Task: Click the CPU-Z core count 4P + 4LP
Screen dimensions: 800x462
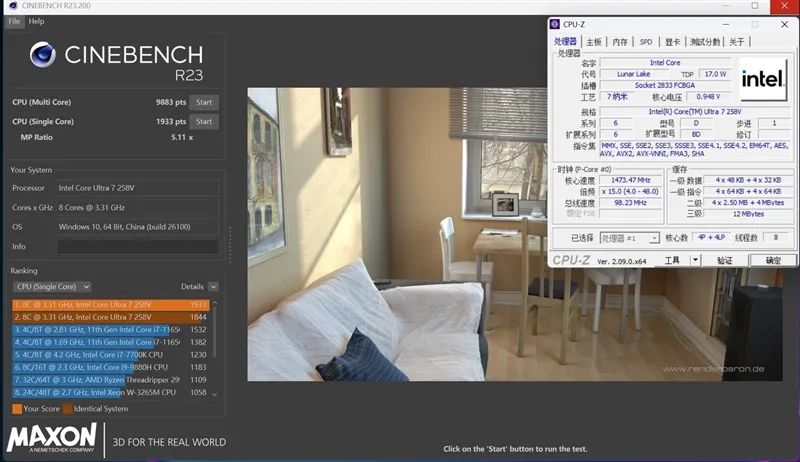Action: (711, 238)
